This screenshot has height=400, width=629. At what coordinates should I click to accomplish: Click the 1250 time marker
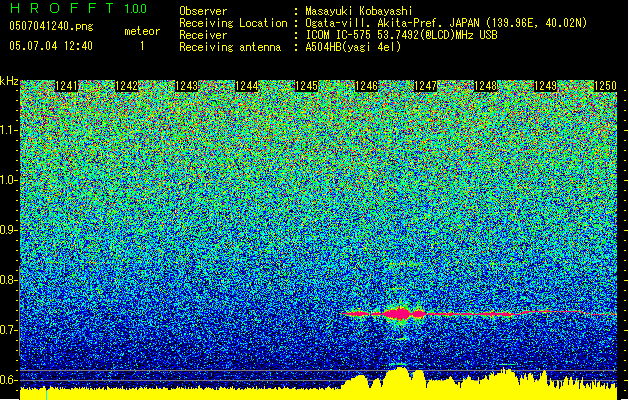click(605, 86)
